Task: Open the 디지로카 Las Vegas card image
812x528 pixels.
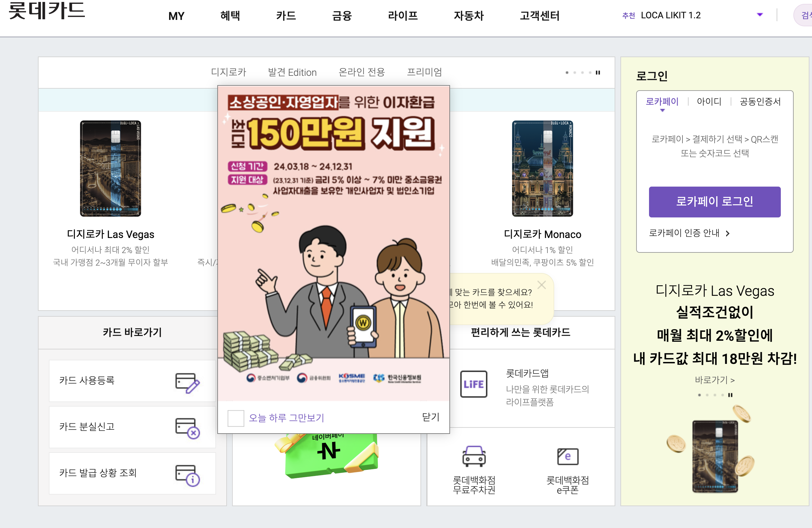Action: (111, 168)
